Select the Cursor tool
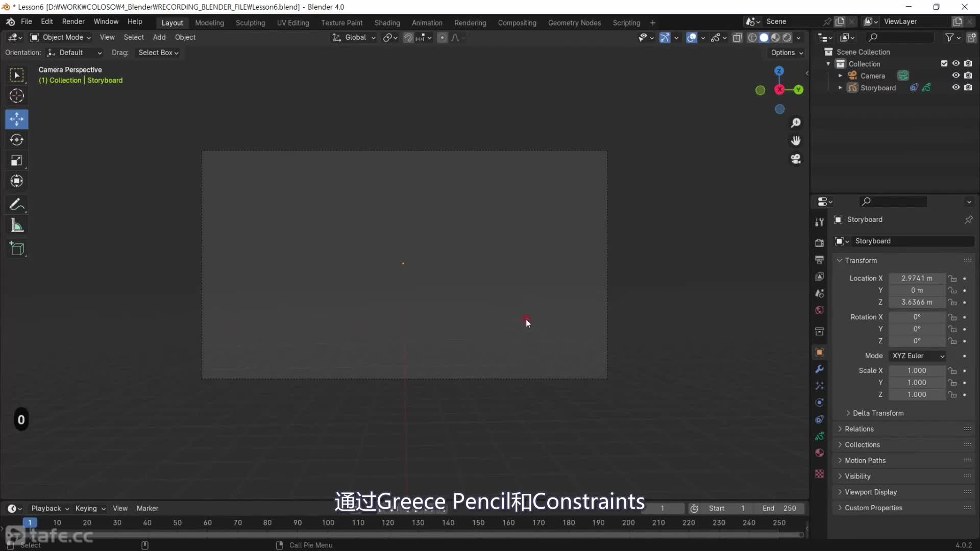The image size is (980, 551). pos(16,96)
